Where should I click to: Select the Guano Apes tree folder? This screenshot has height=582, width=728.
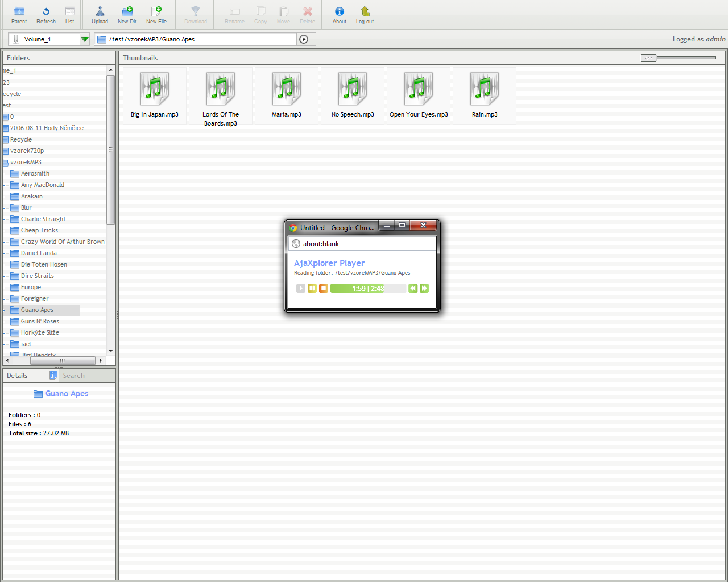(x=37, y=310)
